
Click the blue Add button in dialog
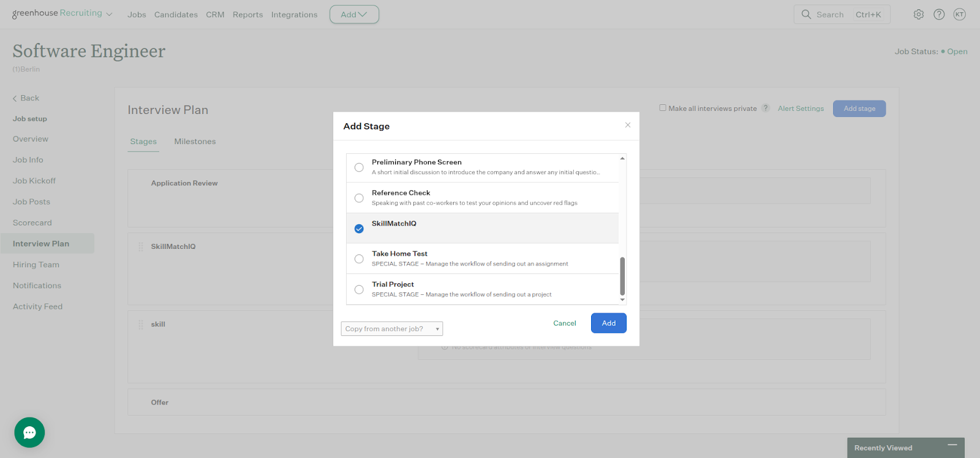(608, 323)
